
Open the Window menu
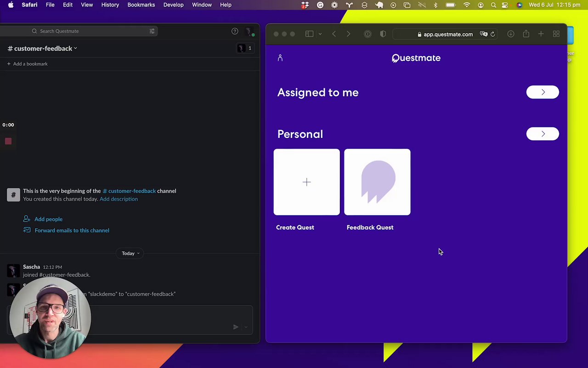(x=202, y=5)
